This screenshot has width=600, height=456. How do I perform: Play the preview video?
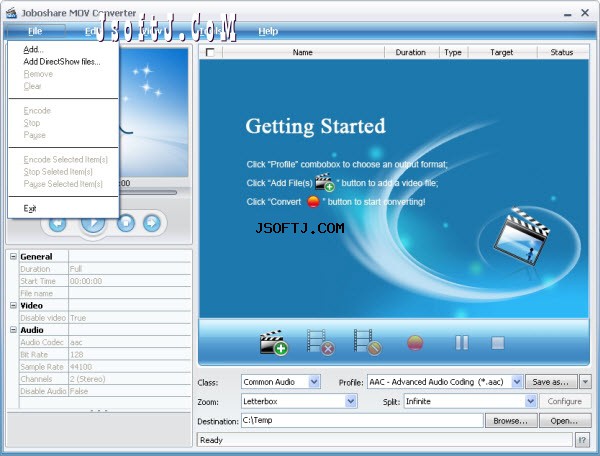pos(93,225)
